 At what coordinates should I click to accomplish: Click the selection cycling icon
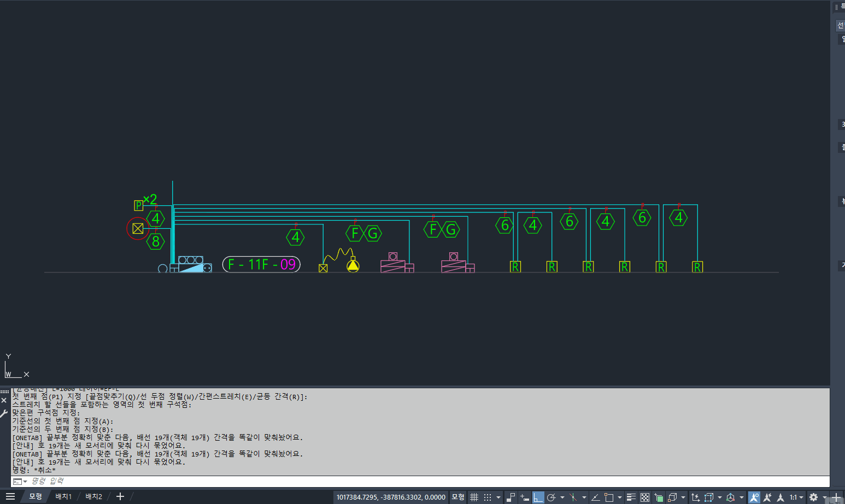point(659,497)
